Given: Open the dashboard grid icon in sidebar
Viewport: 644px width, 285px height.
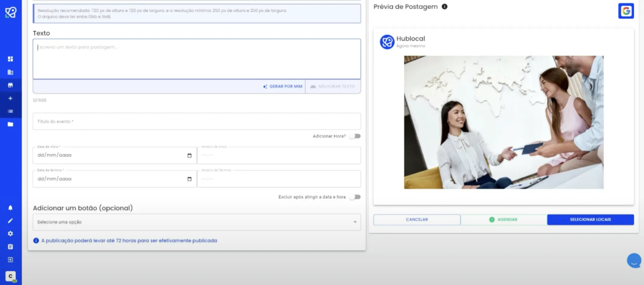Looking at the screenshot, I should (10, 59).
